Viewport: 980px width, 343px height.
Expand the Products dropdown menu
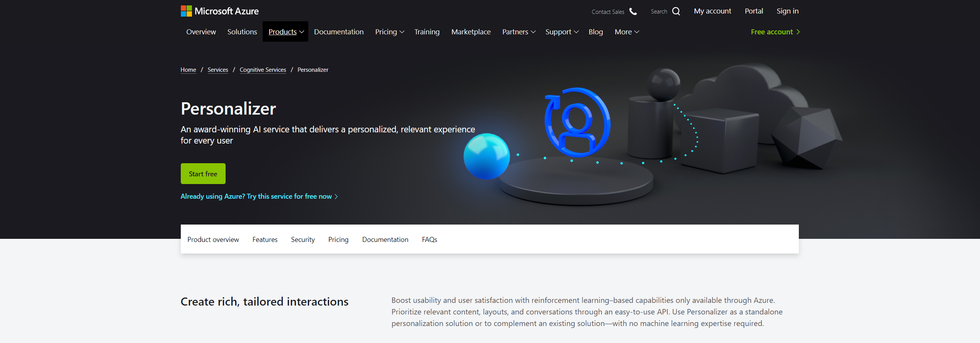pos(285,32)
